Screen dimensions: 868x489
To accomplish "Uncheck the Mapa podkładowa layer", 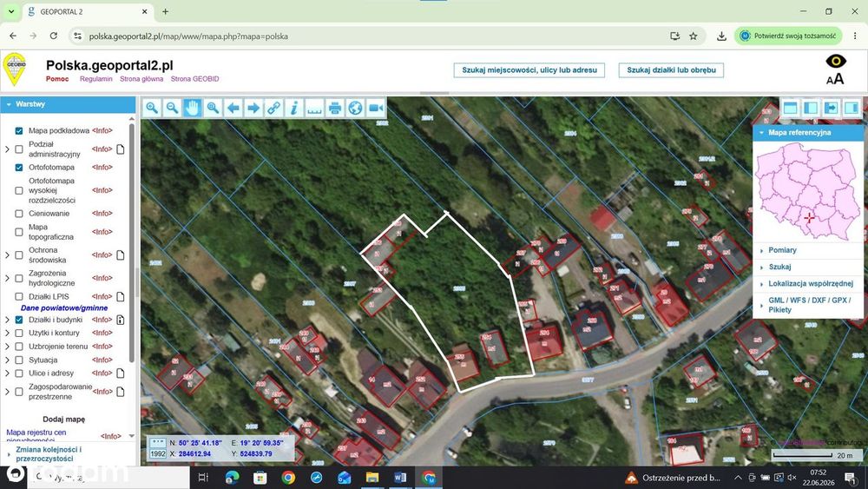I will tap(19, 130).
